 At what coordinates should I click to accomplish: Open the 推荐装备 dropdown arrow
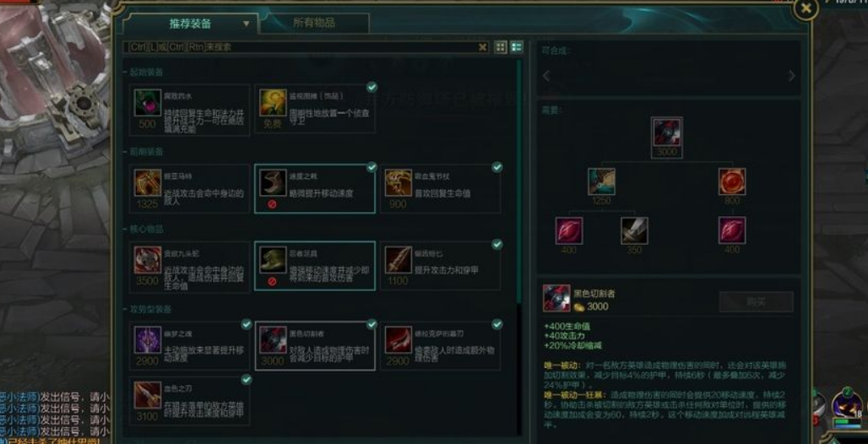click(x=247, y=24)
